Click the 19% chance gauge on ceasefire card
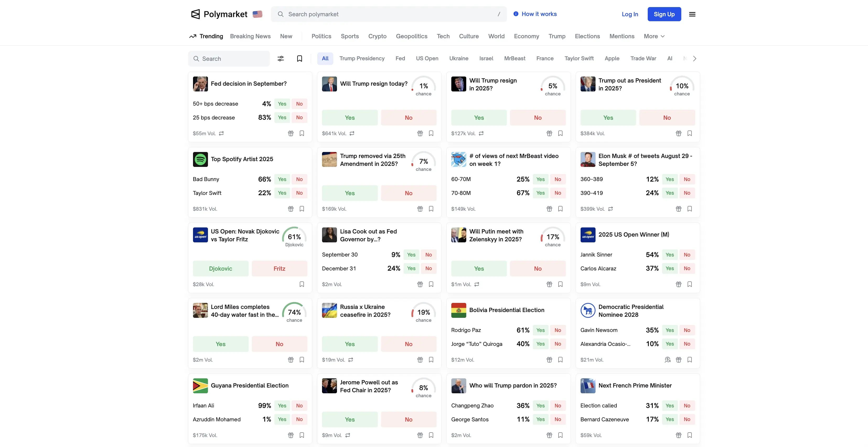 tap(423, 312)
